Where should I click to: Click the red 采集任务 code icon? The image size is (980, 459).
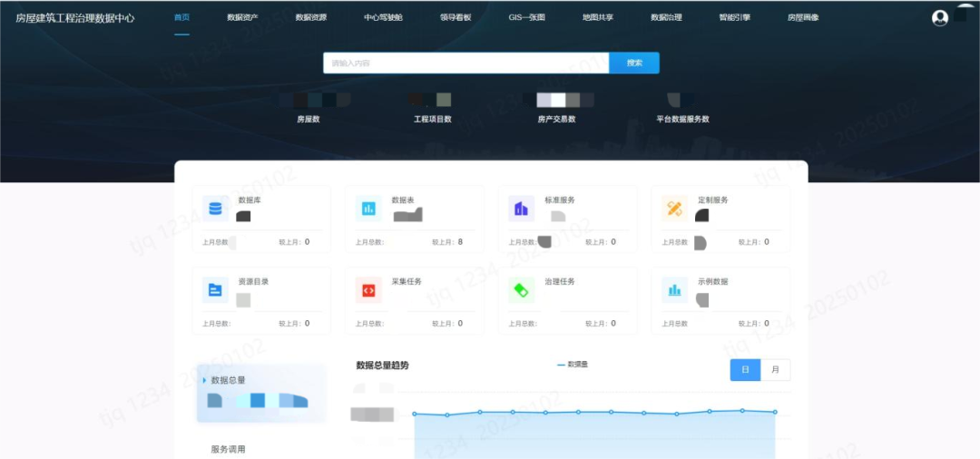(x=368, y=290)
